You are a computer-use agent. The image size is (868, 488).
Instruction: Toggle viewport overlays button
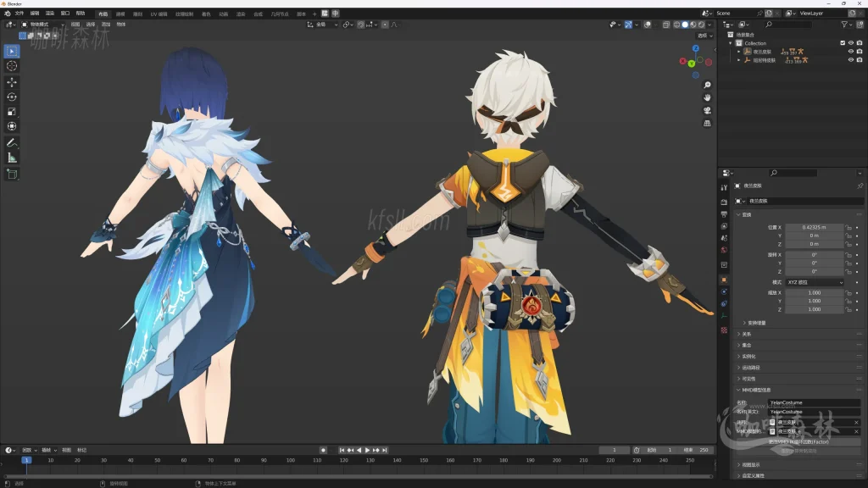[x=647, y=25]
